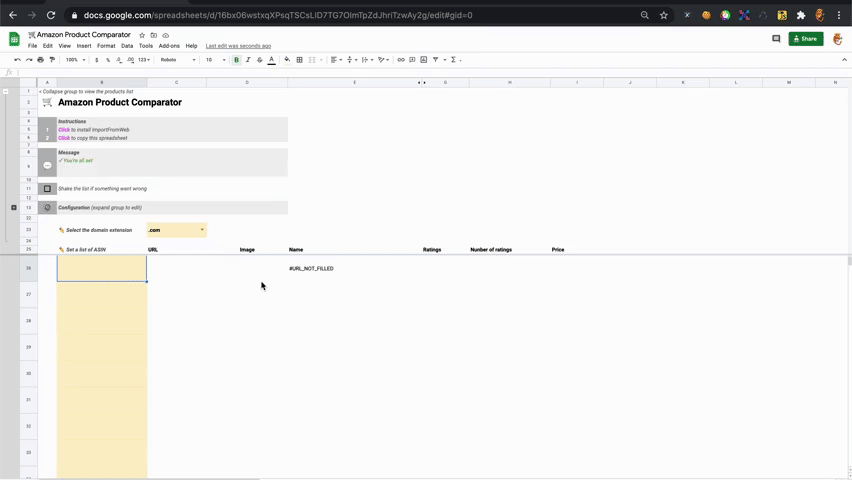Open the text wrapping dropdown
Screen dimensions: 852x480
tap(367, 60)
